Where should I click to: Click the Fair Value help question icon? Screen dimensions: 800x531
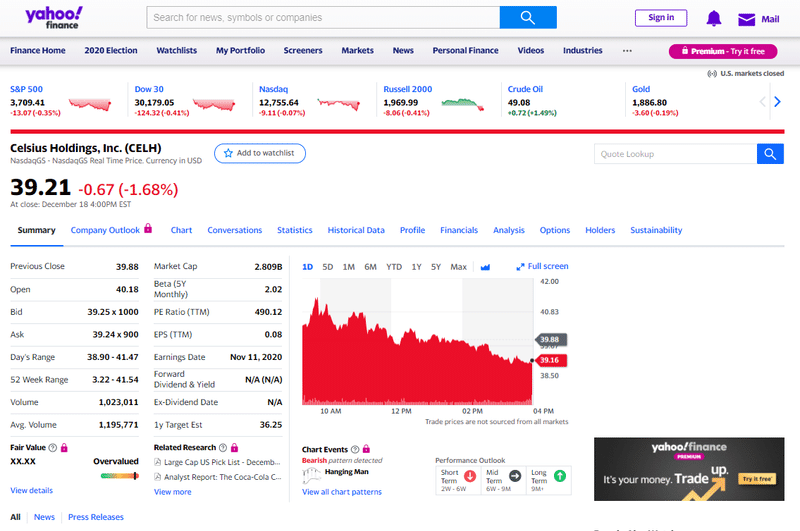[53, 447]
